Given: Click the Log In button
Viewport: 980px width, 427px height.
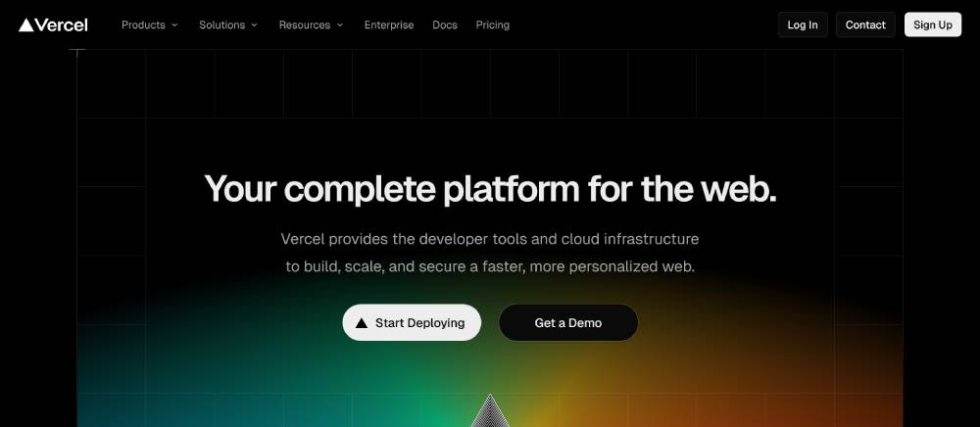Looking at the screenshot, I should 803,24.
